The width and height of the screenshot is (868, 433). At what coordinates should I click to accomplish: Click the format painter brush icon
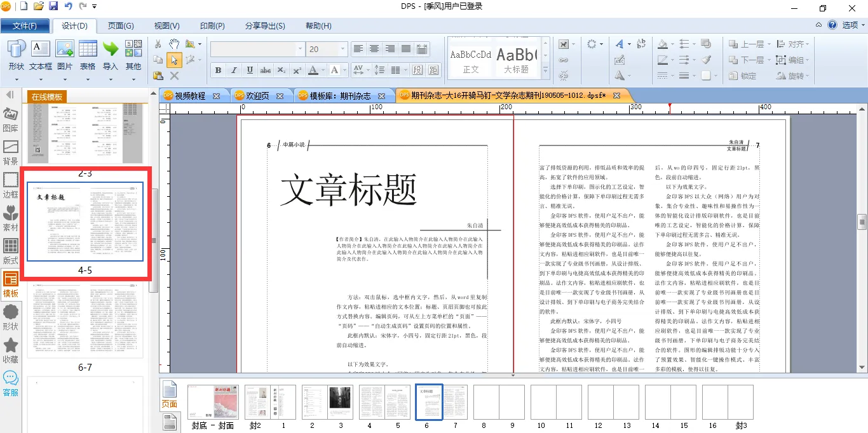coord(706,60)
